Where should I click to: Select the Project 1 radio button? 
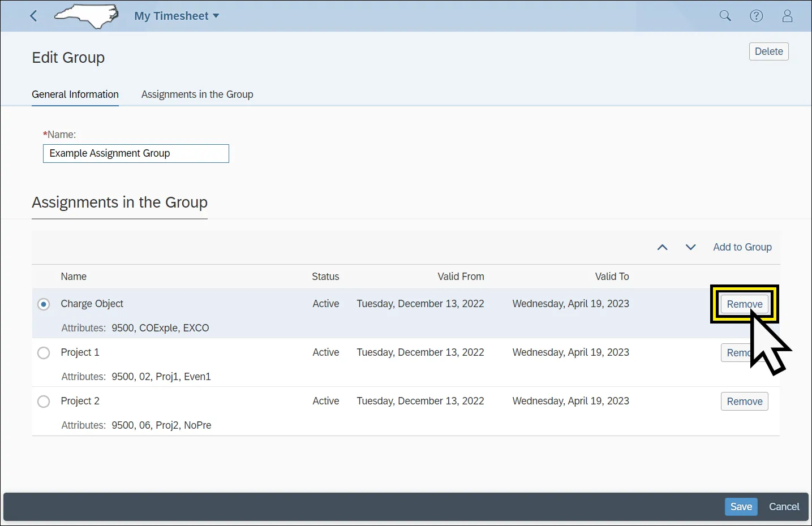pyautogui.click(x=44, y=353)
